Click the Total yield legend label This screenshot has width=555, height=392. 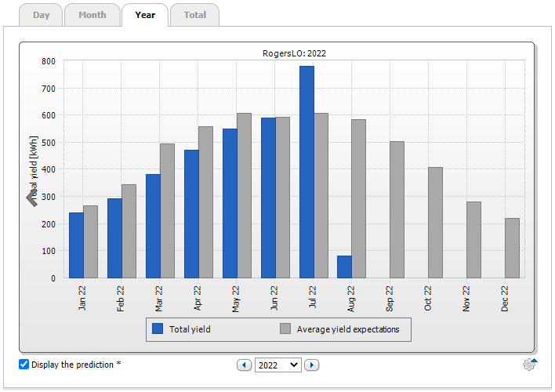click(190, 329)
